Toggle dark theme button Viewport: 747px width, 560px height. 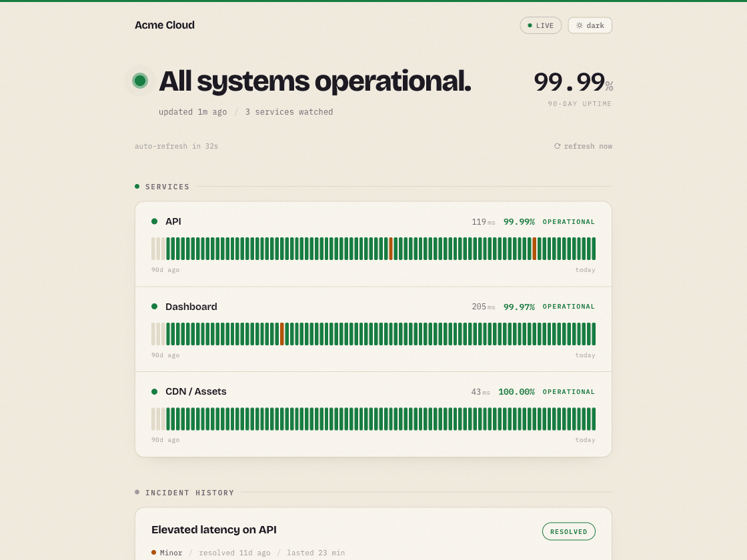click(x=590, y=26)
